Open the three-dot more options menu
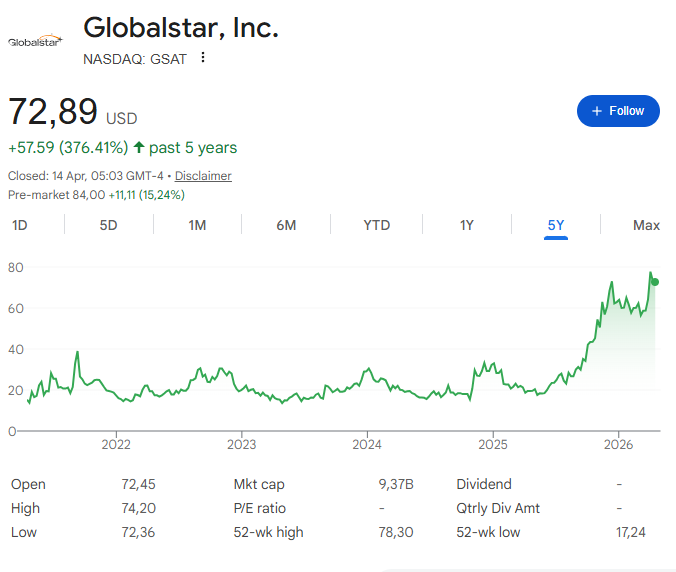This screenshot has height=572, width=676. point(203,58)
